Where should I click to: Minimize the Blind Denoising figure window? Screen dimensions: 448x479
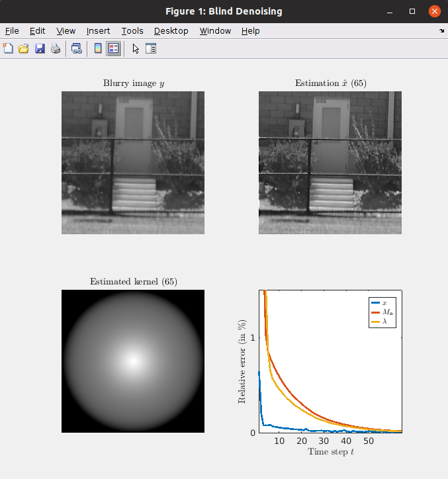click(x=390, y=12)
